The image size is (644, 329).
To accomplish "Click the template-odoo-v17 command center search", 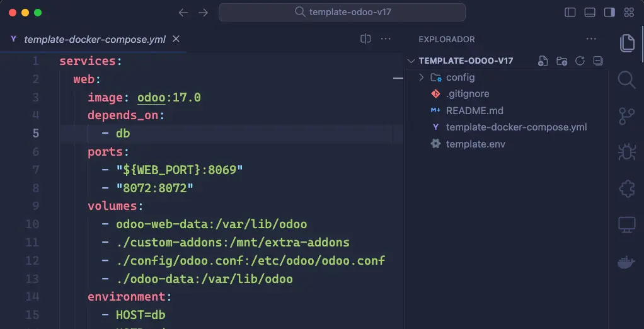I will [342, 13].
